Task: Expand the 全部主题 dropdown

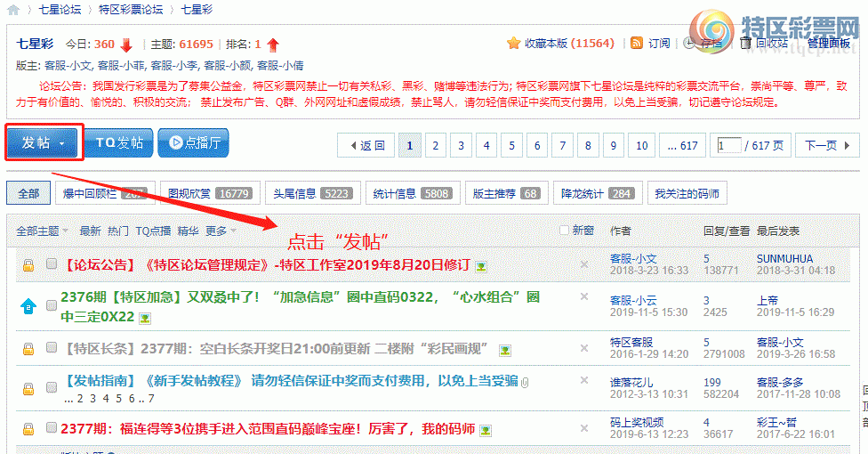Action: (x=42, y=231)
